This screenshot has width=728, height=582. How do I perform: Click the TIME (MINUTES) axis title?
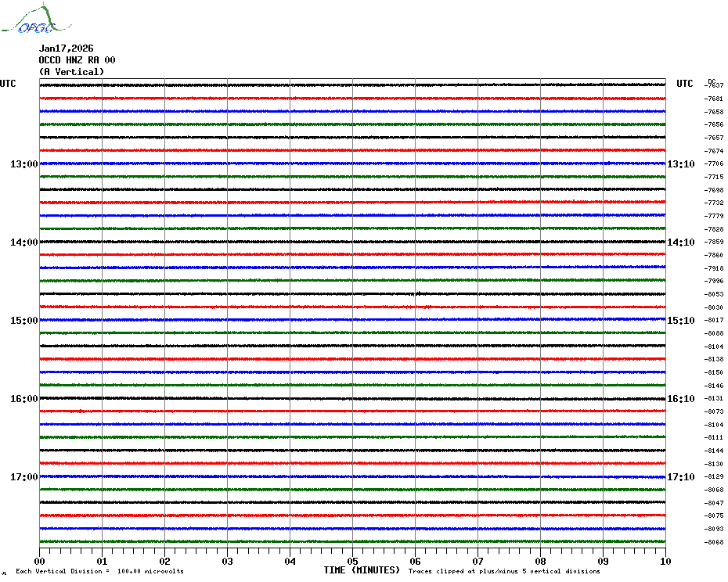(362, 570)
